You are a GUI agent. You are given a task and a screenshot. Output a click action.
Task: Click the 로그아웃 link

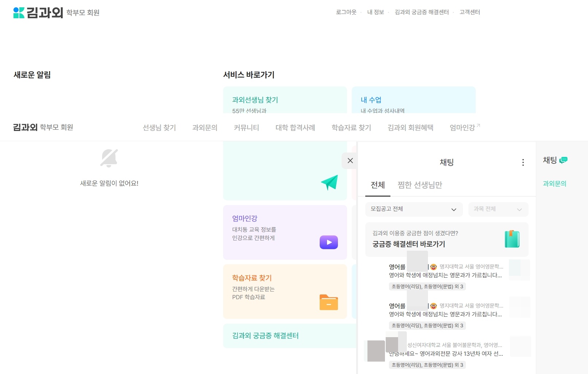pos(346,12)
